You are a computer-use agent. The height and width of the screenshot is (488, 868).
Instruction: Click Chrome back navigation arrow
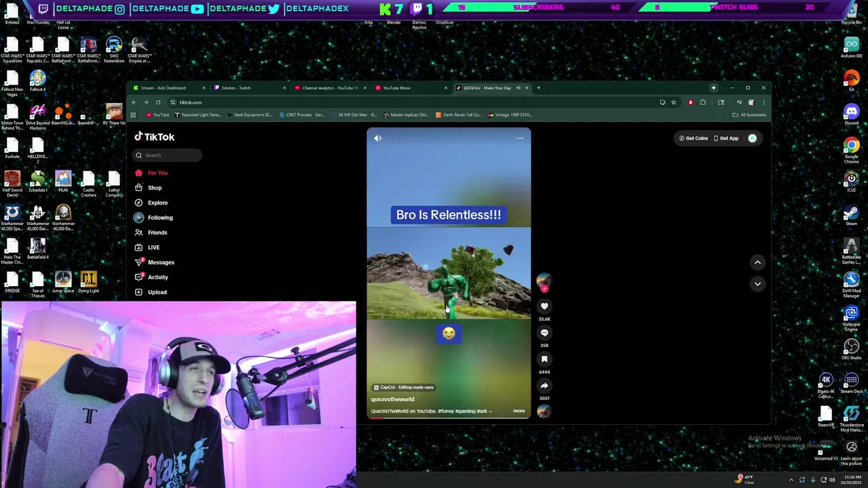pos(134,102)
